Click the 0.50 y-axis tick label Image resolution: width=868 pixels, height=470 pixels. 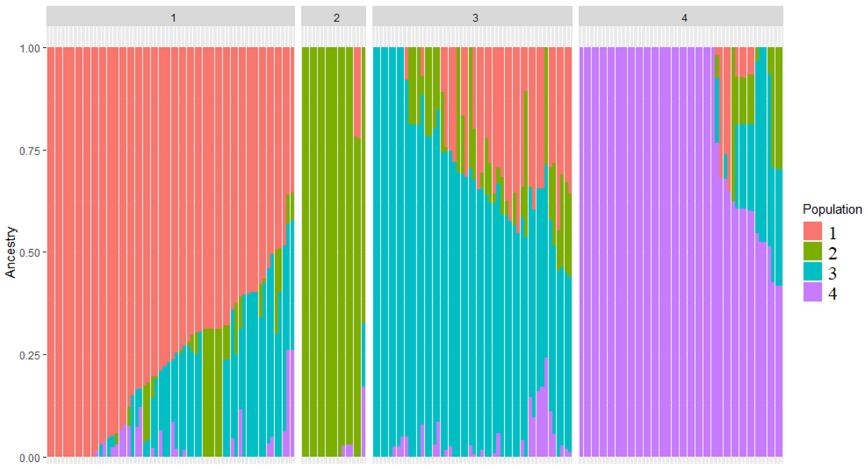click(x=30, y=253)
